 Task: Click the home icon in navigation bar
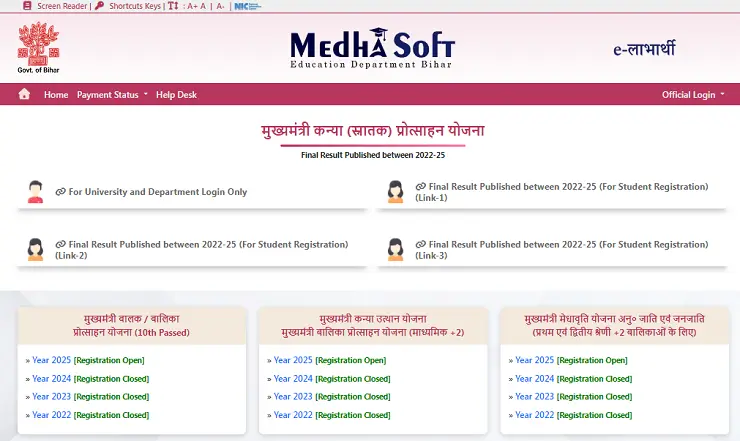pyautogui.click(x=24, y=94)
